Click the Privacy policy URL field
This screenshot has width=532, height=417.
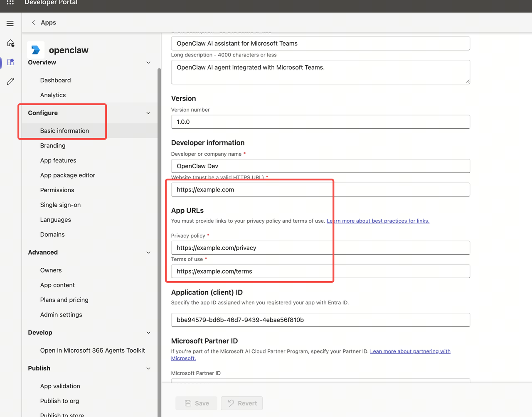pos(320,248)
